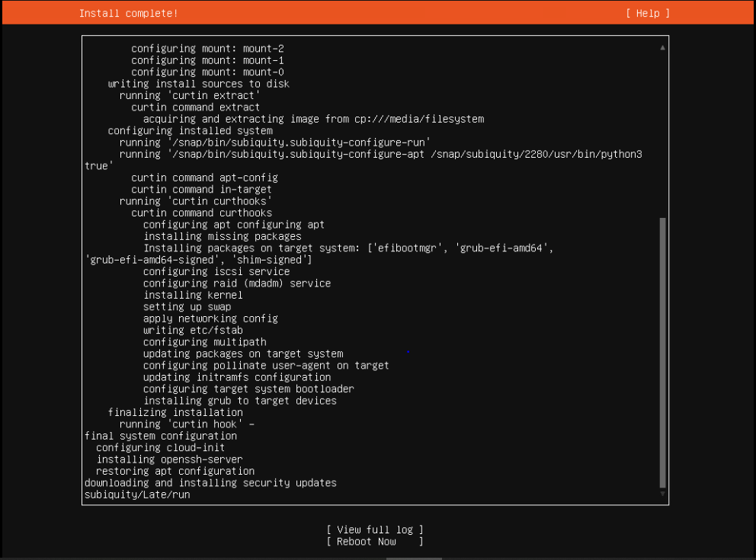
Task: Click the 'Install complete!' header title
Action: pyautogui.click(x=128, y=13)
